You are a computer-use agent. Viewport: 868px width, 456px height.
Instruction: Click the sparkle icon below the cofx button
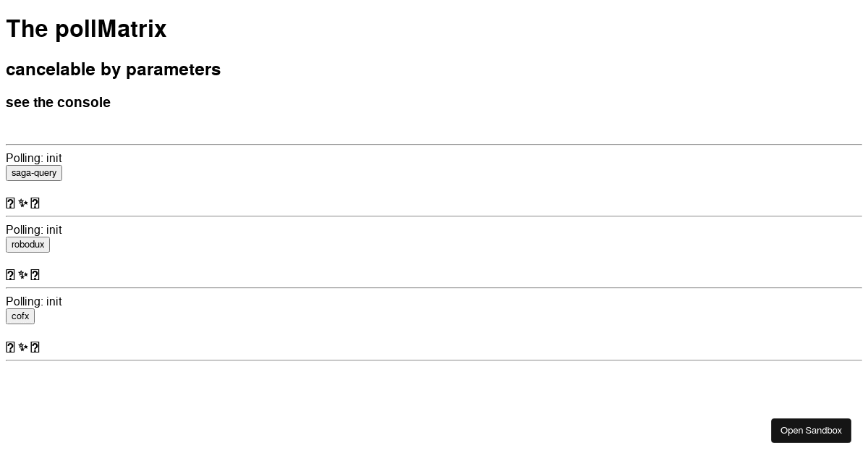click(x=23, y=347)
